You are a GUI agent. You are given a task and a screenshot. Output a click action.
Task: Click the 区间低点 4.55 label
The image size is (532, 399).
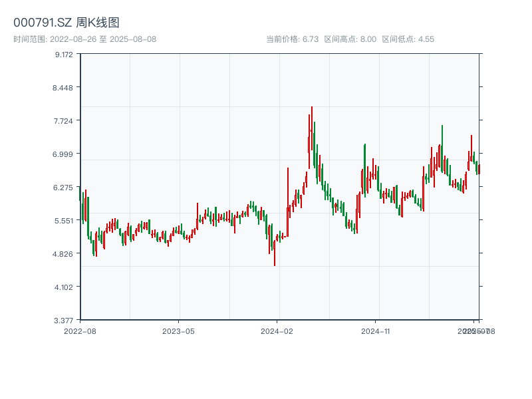click(x=408, y=39)
